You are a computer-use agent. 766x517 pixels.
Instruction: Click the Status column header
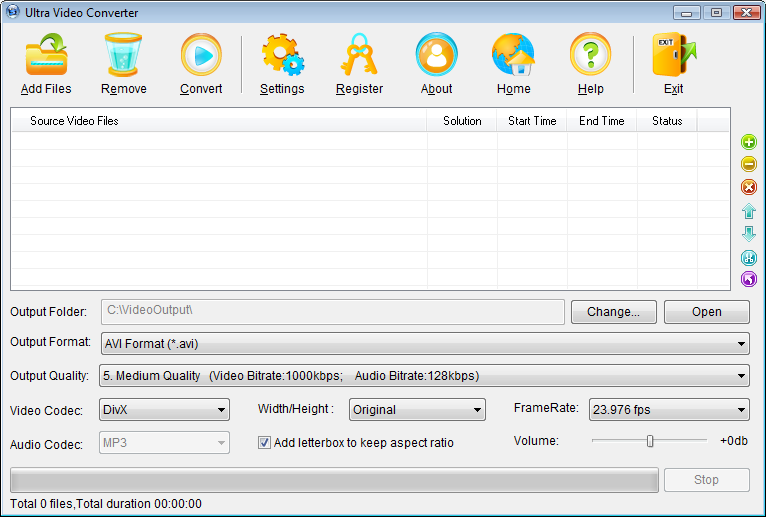667,121
